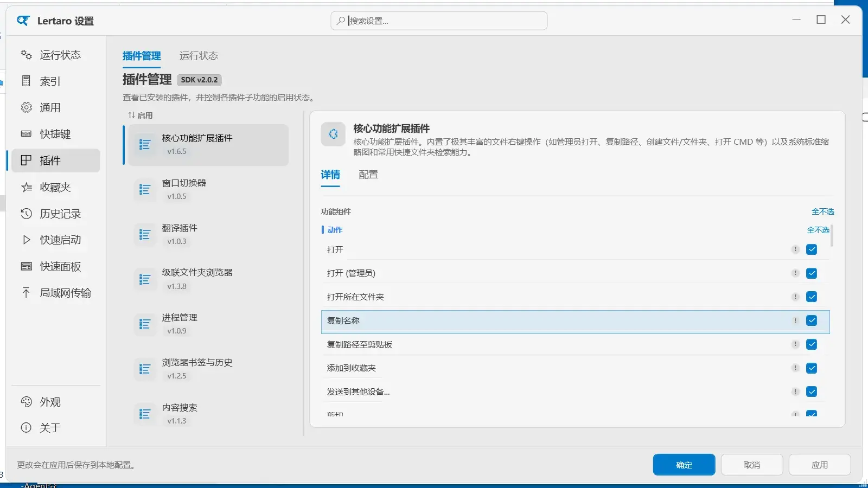The height and width of the screenshot is (488, 868).
Task: Click the 快捷键 keyboard icon
Action: (26, 134)
